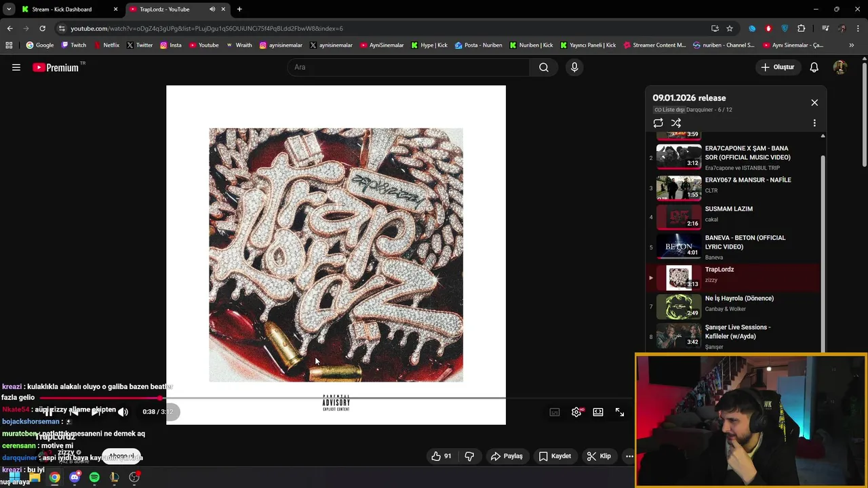Bookmark this page with the star
This screenshot has width=868, height=488.
click(730, 28)
